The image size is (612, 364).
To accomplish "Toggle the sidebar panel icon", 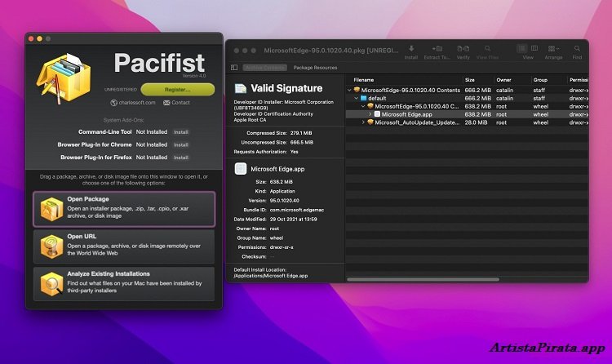I will pyautogui.click(x=234, y=68).
